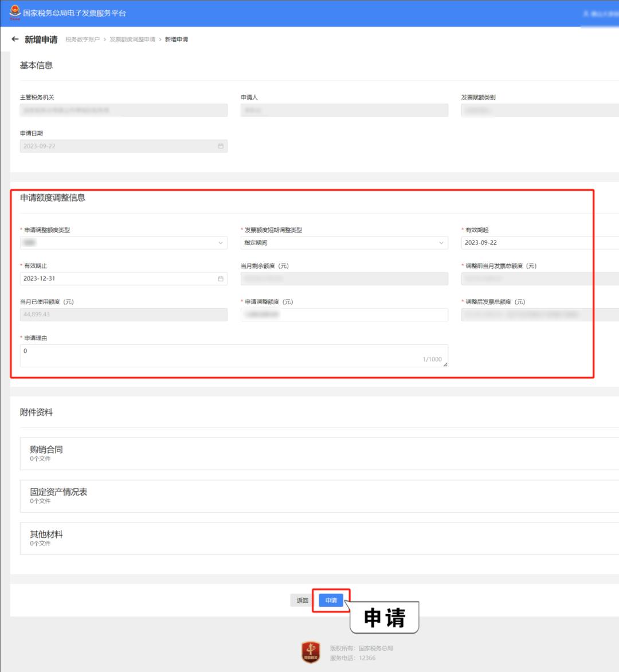Click the 当月已使用额度 field showing 44,899.43
The width and height of the screenshot is (619, 672).
point(123,315)
